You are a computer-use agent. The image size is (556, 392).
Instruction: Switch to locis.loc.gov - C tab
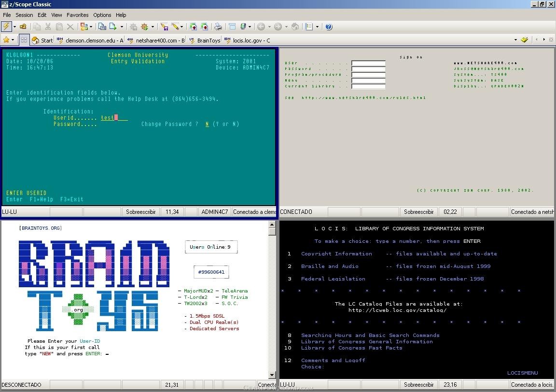click(x=247, y=41)
